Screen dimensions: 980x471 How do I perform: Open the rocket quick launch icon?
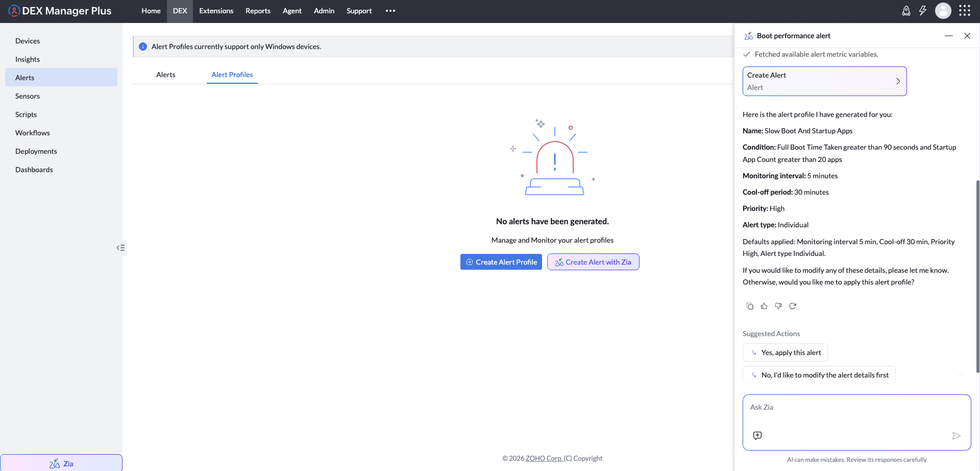[906, 11]
